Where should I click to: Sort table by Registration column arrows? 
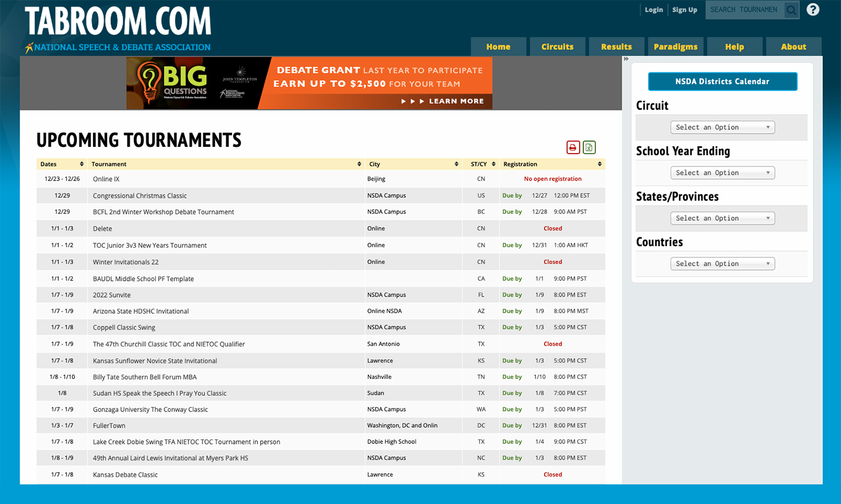pyautogui.click(x=599, y=164)
